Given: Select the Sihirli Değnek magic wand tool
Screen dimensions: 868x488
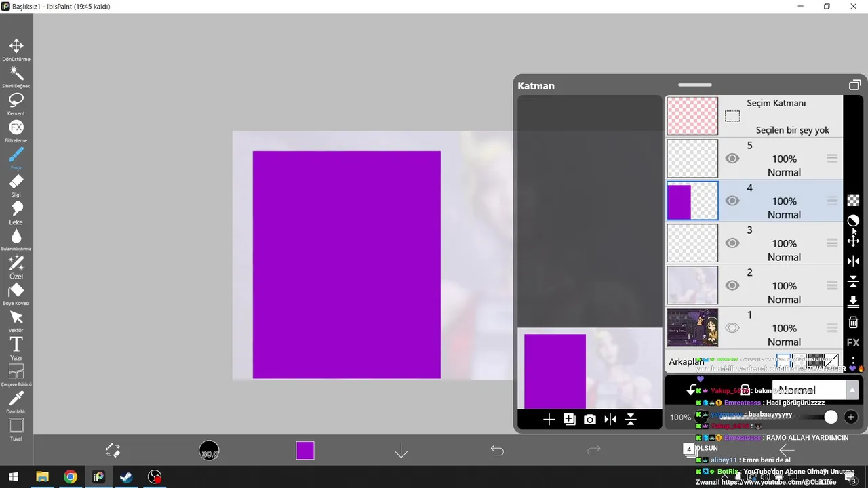Looking at the screenshot, I should (x=16, y=77).
